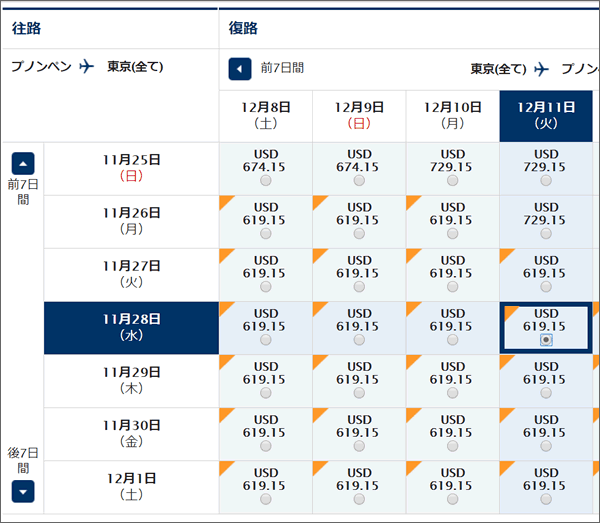Click USD 619.15 price for 11月29日 / 12月9日
The width and height of the screenshot is (600, 523).
coord(358,373)
